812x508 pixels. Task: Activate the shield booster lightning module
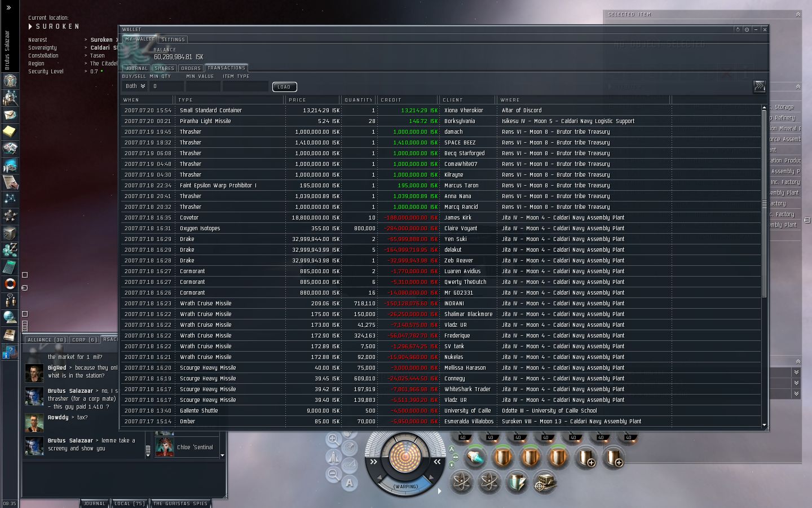pyautogui.click(x=517, y=481)
